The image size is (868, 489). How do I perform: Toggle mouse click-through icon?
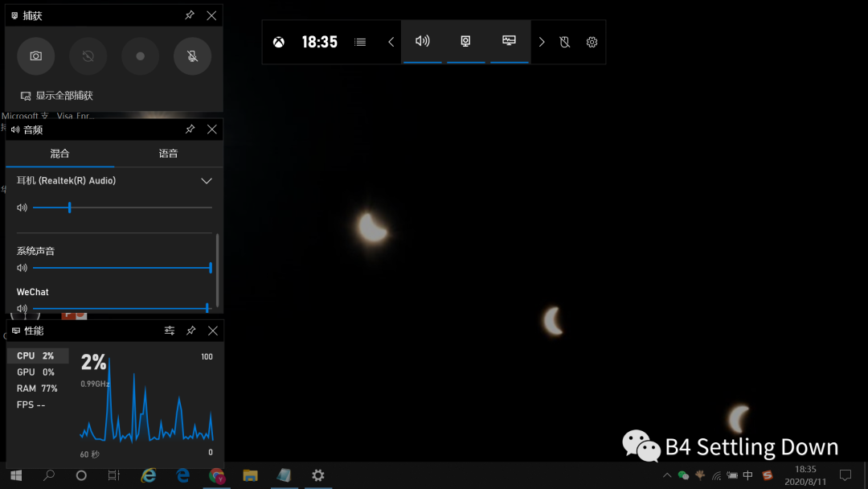click(x=565, y=42)
